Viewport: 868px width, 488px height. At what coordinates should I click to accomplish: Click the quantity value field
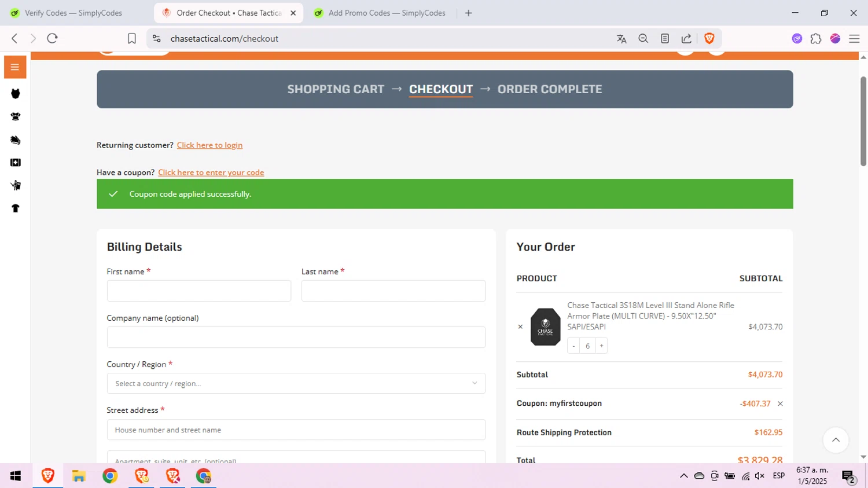(x=587, y=346)
